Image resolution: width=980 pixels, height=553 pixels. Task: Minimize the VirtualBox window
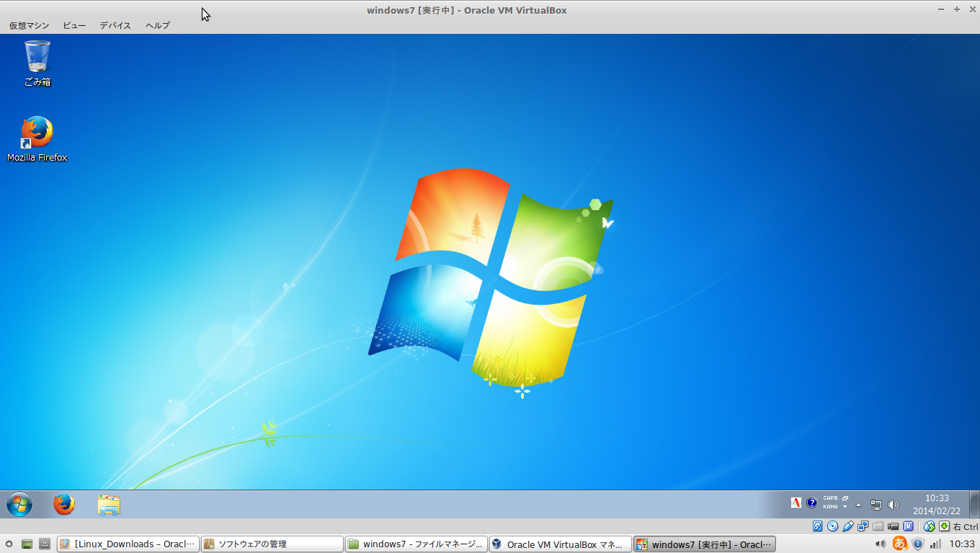(942, 9)
